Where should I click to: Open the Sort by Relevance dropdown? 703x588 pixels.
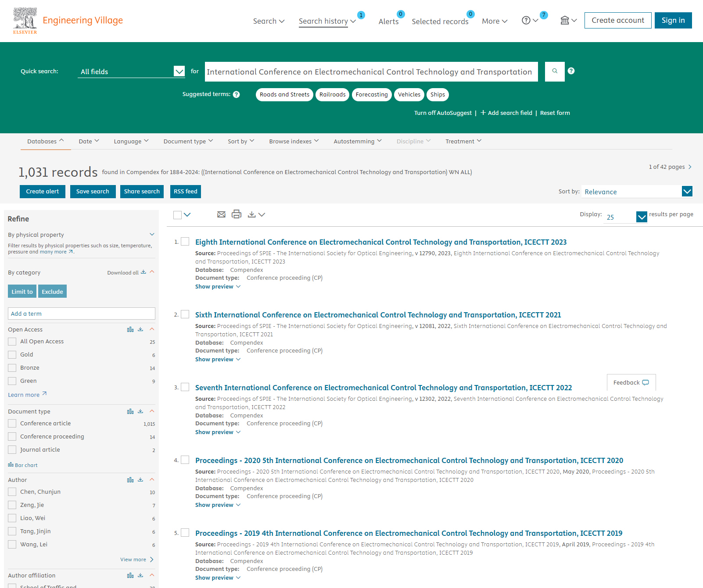pos(637,192)
